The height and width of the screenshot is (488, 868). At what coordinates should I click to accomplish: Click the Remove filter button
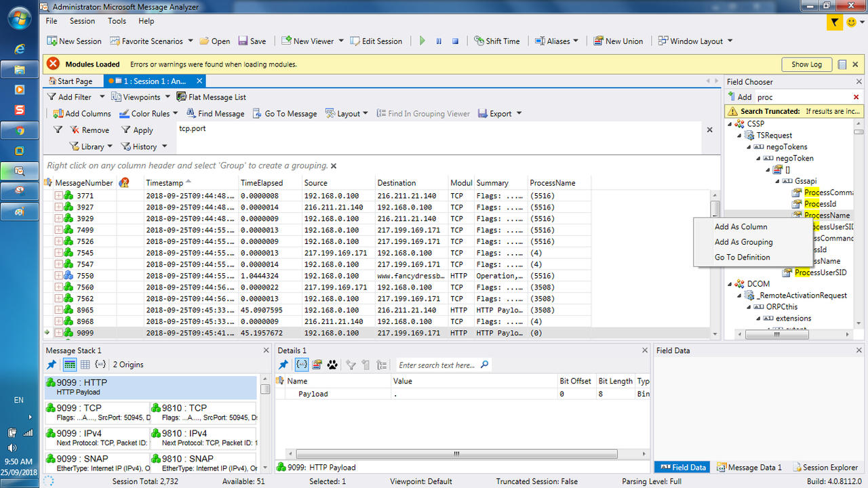pos(90,130)
